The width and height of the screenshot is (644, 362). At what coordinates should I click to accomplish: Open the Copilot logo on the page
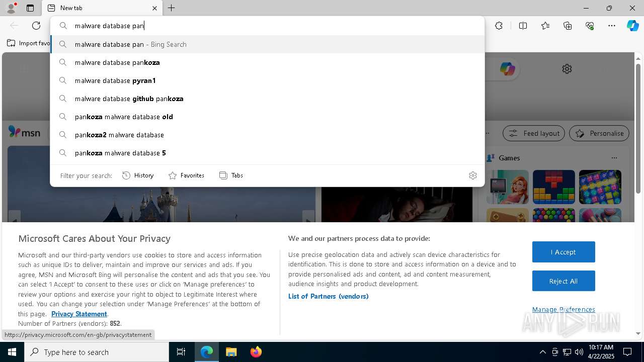pyautogui.click(x=507, y=69)
